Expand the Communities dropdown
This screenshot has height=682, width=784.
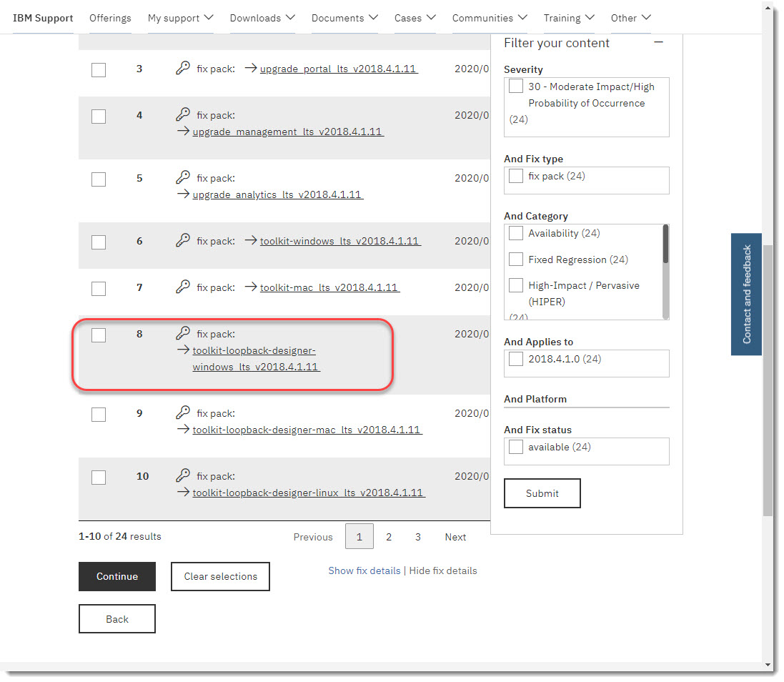tap(489, 18)
